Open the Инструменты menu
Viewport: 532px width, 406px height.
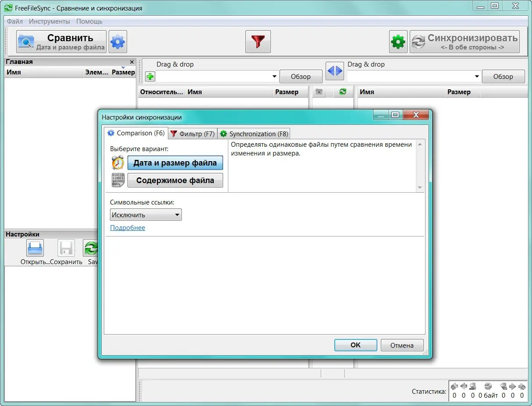click(x=50, y=21)
